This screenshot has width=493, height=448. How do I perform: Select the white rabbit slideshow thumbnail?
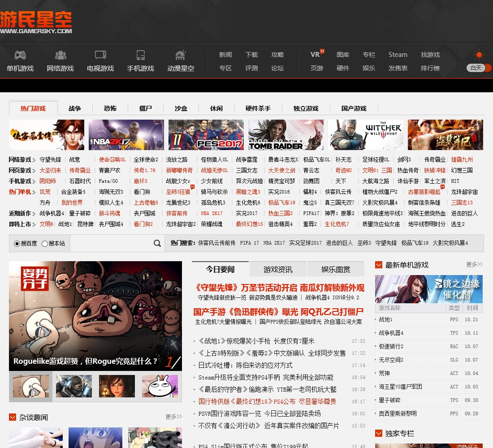160,386
